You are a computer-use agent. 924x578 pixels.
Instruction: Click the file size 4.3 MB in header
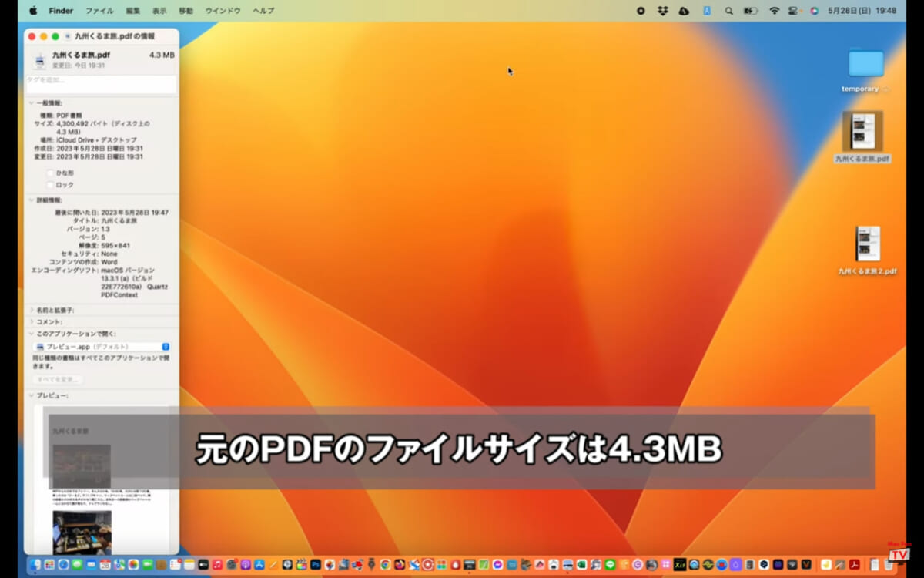tap(162, 55)
